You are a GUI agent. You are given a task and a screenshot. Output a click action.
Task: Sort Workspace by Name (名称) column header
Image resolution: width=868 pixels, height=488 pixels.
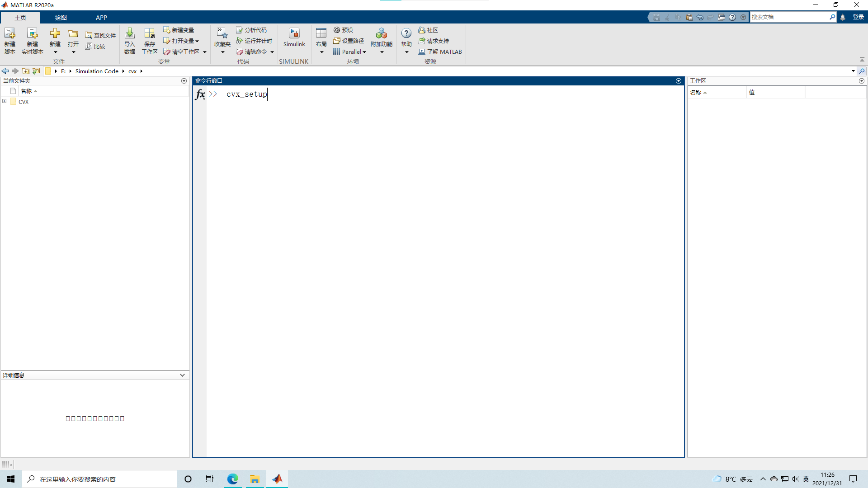pos(717,92)
